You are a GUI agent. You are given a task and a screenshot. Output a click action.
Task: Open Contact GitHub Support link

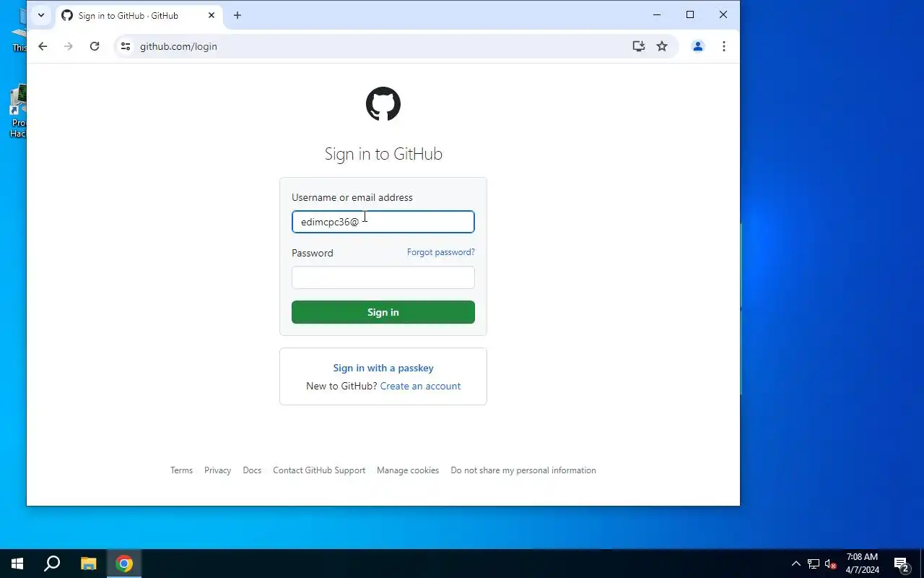(x=319, y=470)
